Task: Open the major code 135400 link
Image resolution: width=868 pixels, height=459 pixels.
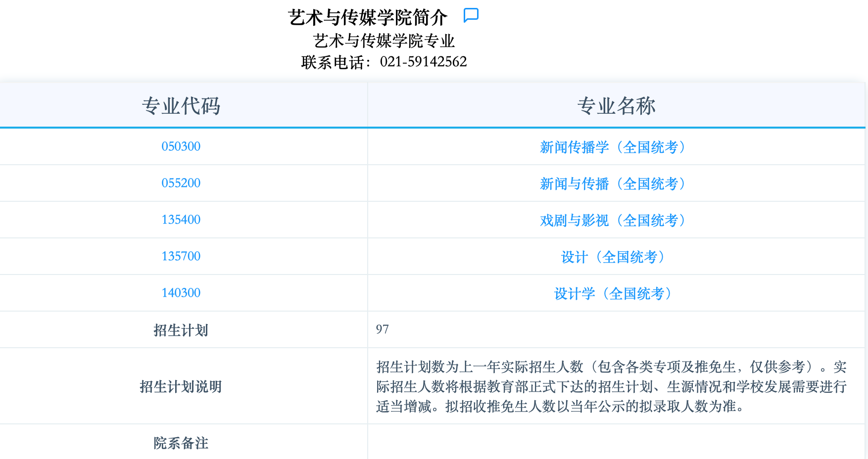Action: [x=181, y=220]
